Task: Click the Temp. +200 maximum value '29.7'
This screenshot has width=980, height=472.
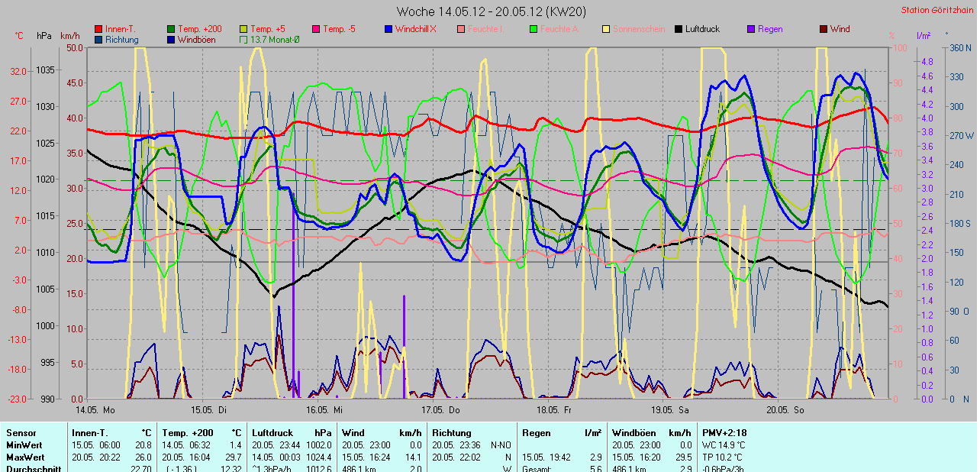Action: (234, 457)
